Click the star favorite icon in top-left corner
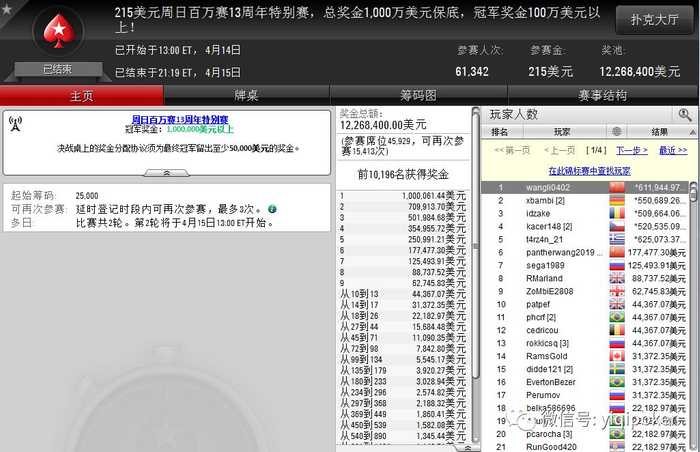Image resolution: width=700 pixels, height=452 pixels. (x=7, y=8)
